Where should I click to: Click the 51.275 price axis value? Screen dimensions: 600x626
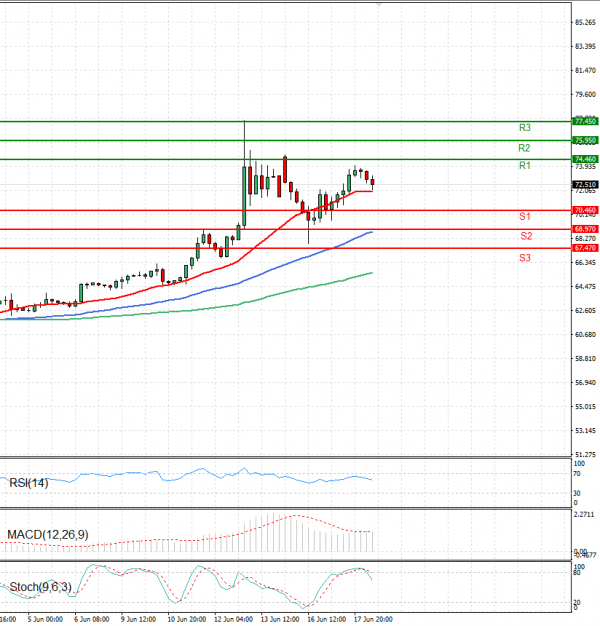click(x=585, y=454)
